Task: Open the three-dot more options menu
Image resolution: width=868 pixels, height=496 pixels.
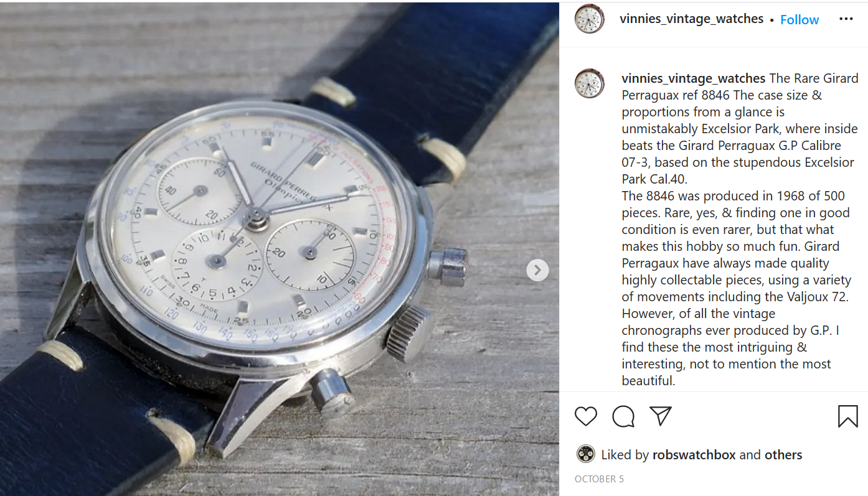Action: coord(846,19)
